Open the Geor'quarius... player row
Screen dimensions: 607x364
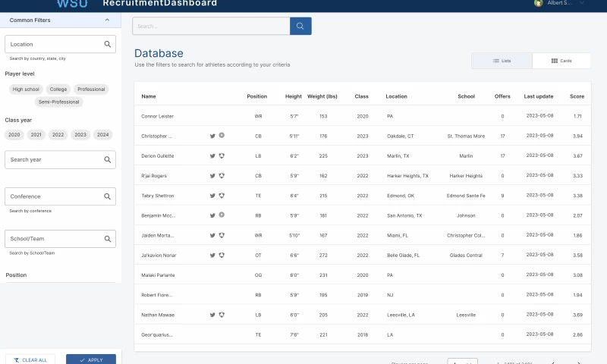(x=363, y=334)
